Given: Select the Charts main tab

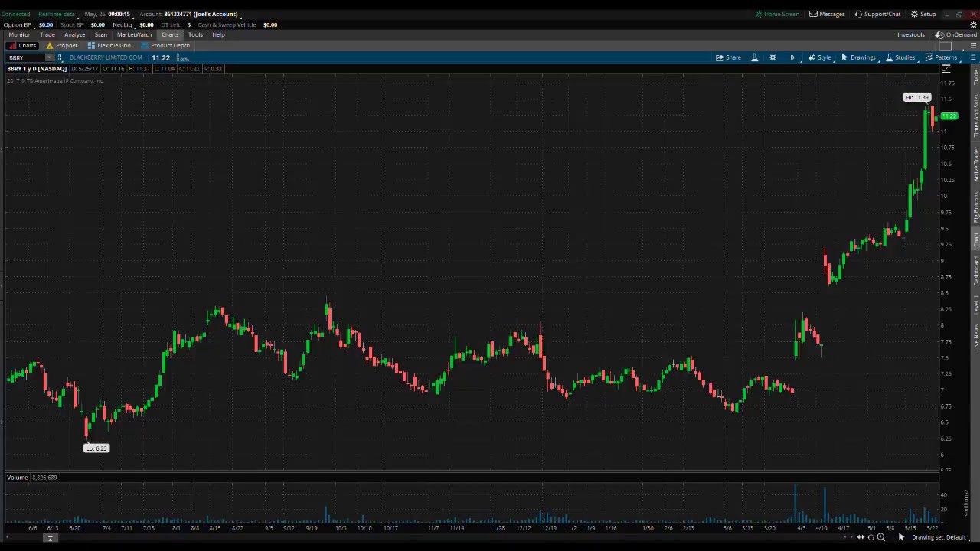Looking at the screenshot, I should coord(170,34).
